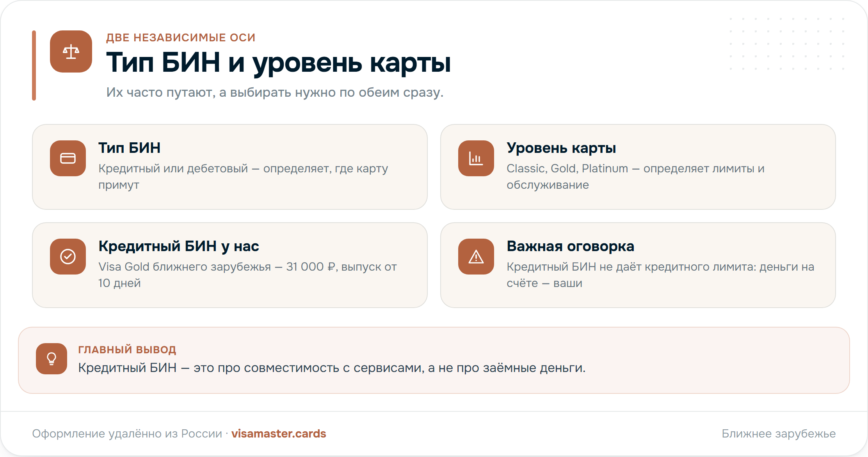
Task: Select the Тип БИН card heading
Action: (x=129, y=148)
